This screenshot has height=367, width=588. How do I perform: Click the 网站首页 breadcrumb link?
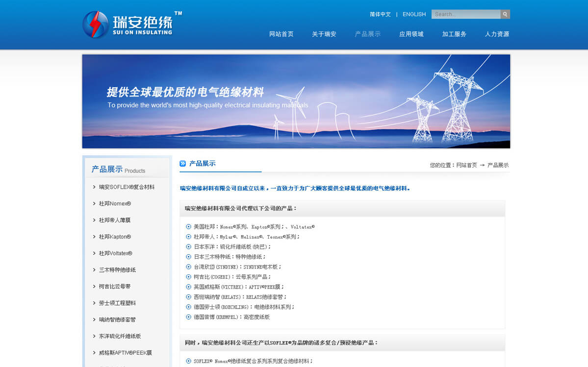(466, 166)
